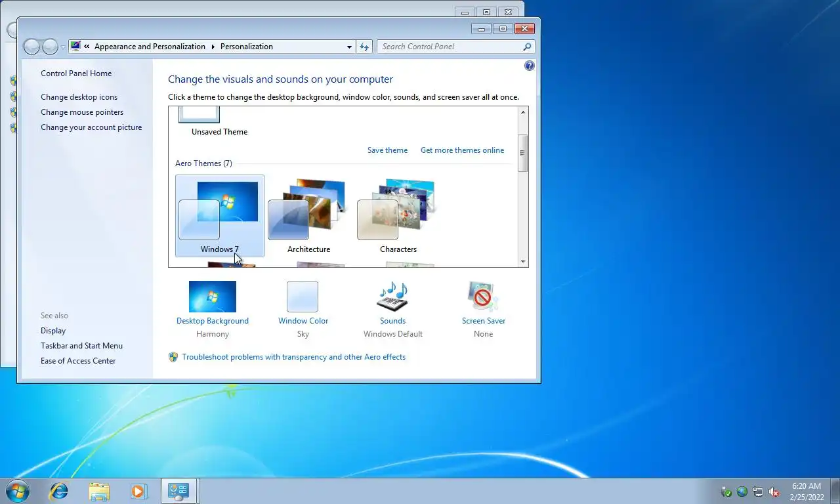Choose the Architecture theme

click(308, 216)
